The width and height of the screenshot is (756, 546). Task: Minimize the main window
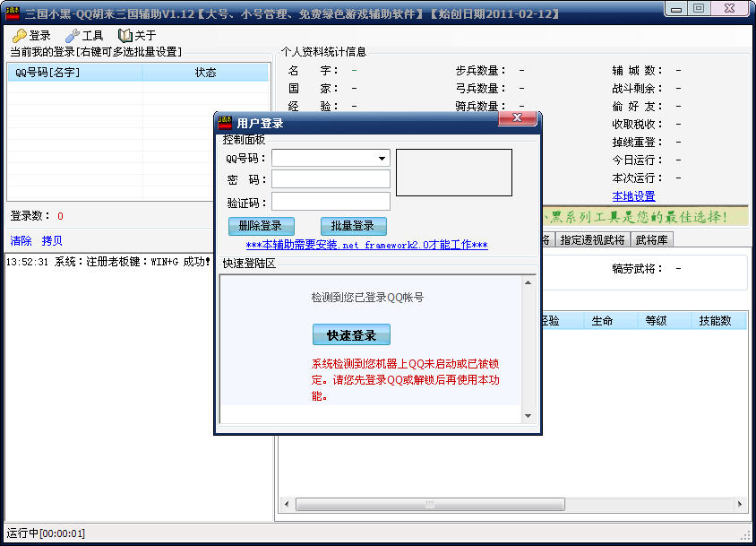tap(676, 8)
